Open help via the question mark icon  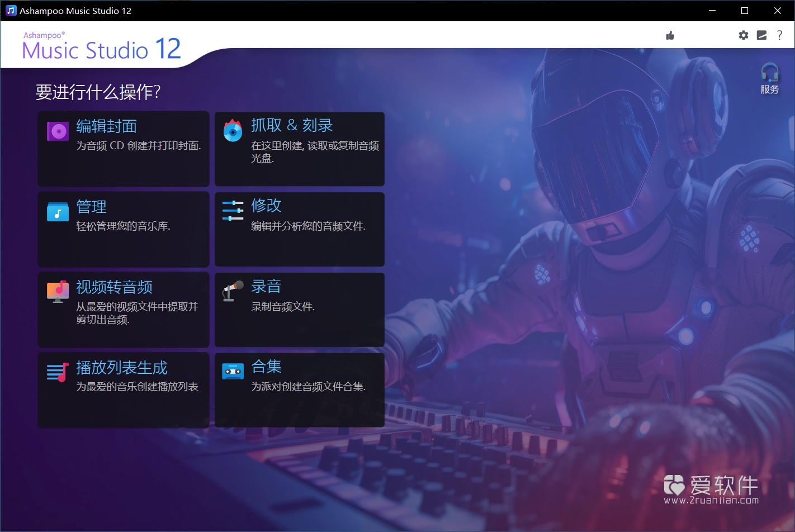click(780, 35)
